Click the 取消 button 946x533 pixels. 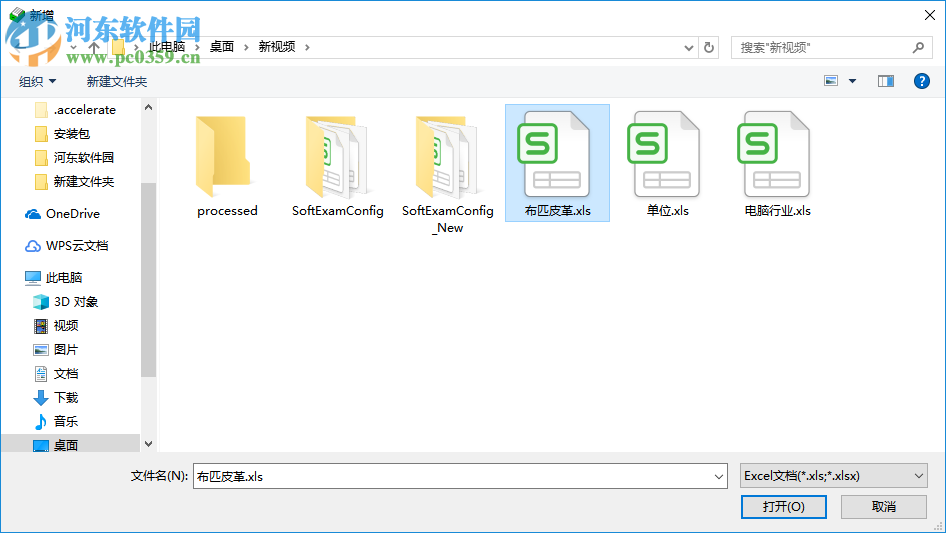[x=884, y=506]
